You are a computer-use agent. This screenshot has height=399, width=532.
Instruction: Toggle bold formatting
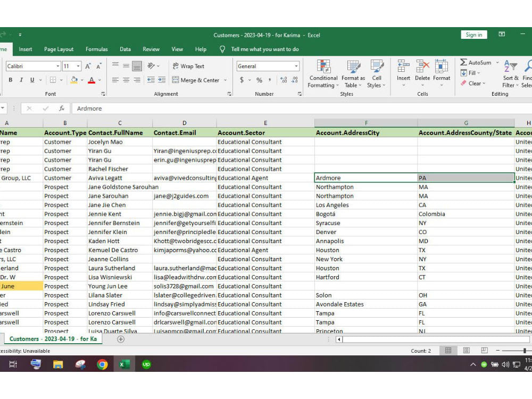click(x=11, y=79)
